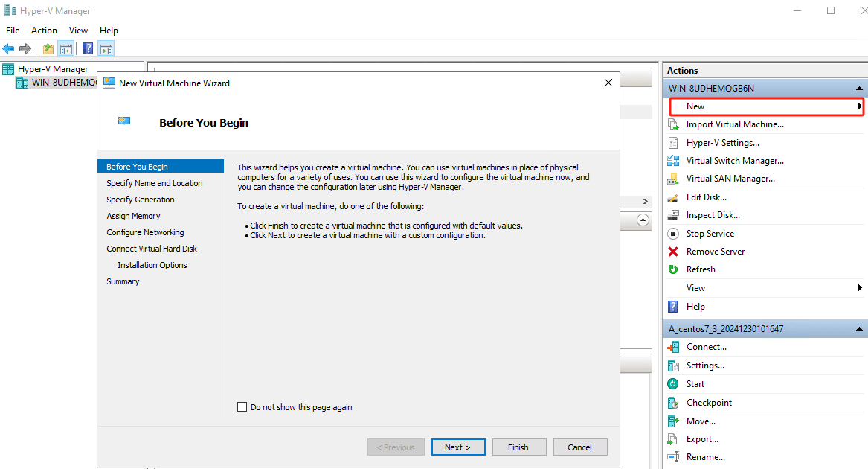Expand the View submenu in Actions
Viewport: 868px width, 469px height.
[860, 287]
